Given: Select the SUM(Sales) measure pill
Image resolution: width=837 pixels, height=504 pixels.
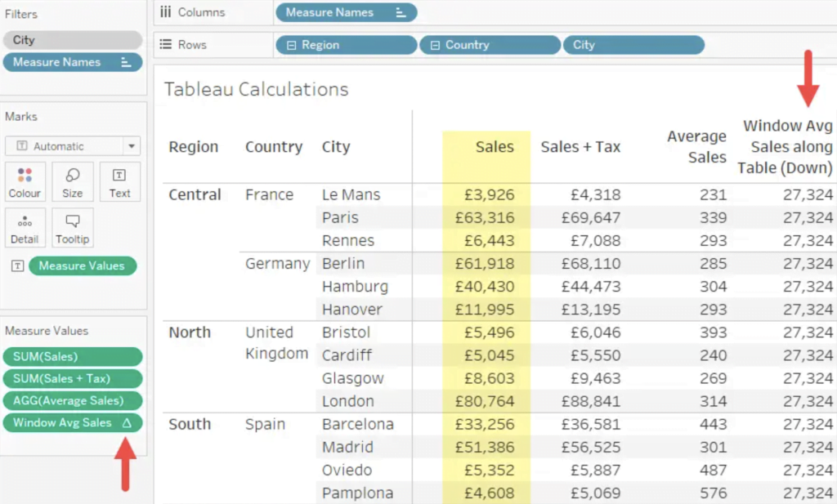Looking at the screenshot, I should 73,356.
